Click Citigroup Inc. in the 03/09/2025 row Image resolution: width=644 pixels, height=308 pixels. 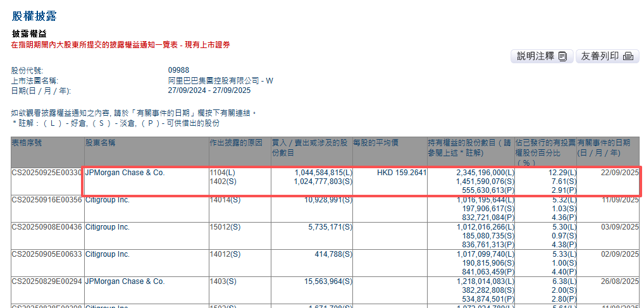[108, 227]
